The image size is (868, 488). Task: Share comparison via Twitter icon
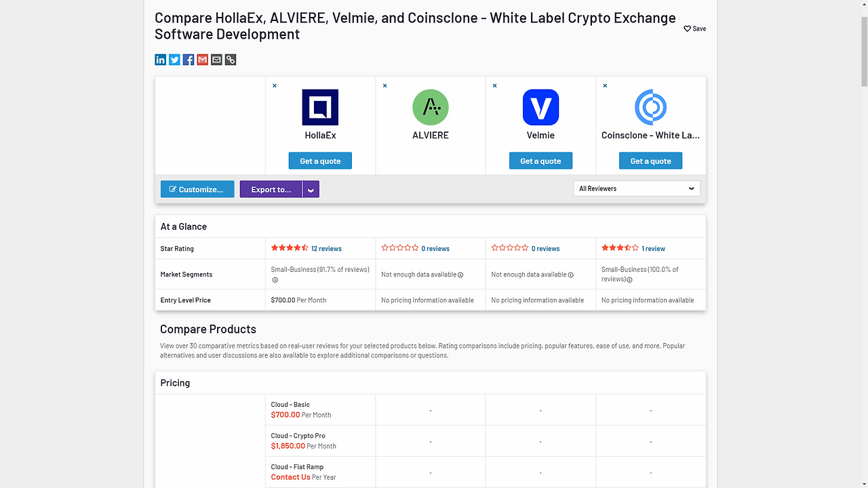[x=174, y=60]
